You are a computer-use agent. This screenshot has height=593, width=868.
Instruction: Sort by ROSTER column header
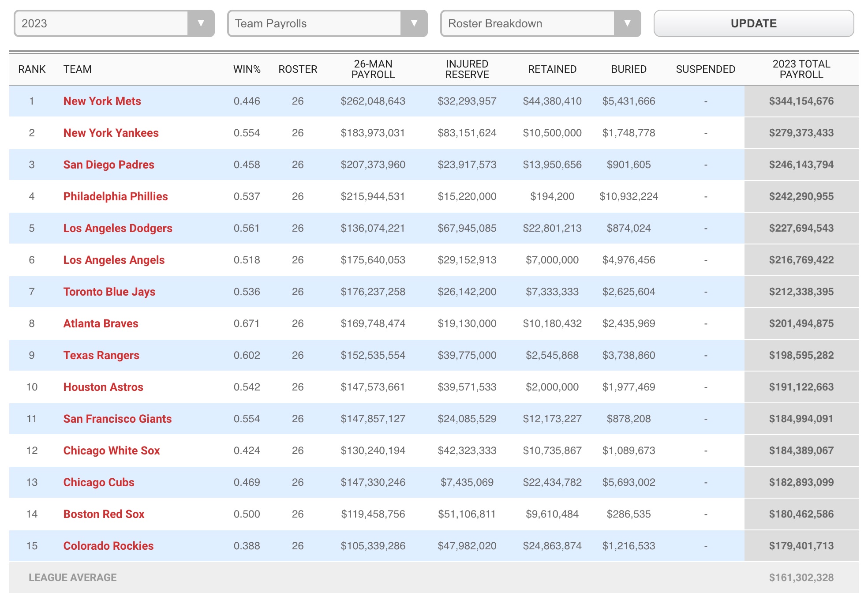coord(298,69)
